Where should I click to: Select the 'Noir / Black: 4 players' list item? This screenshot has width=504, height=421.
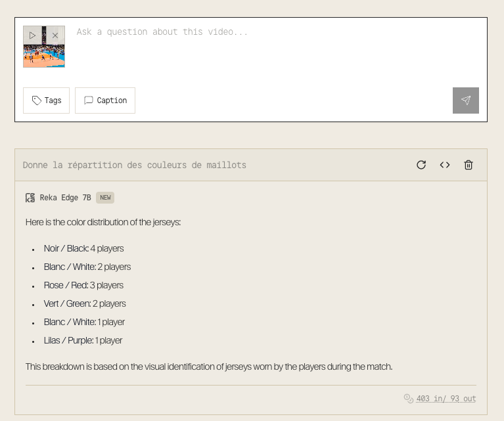pyautogui.click(x=83, y=248)
